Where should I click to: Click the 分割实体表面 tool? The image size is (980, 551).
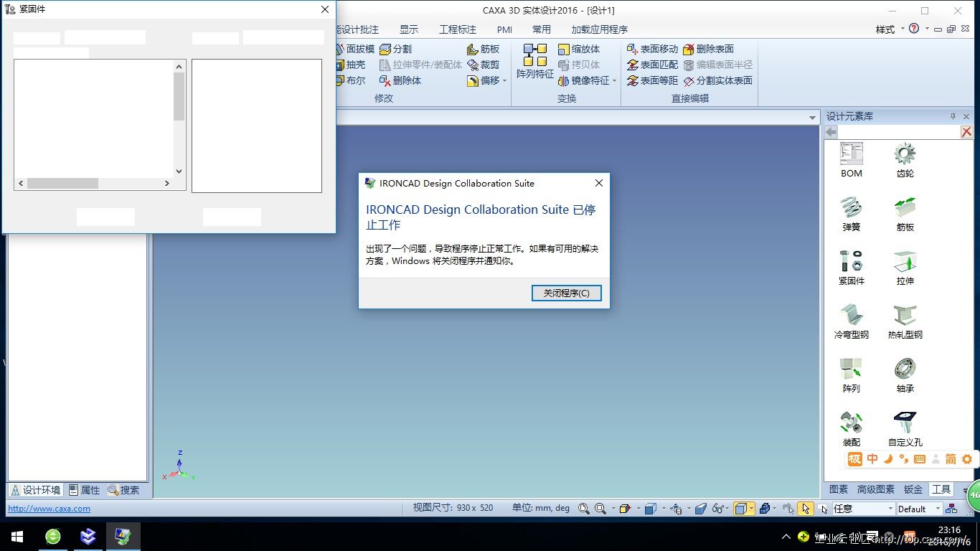coord(718,80)
